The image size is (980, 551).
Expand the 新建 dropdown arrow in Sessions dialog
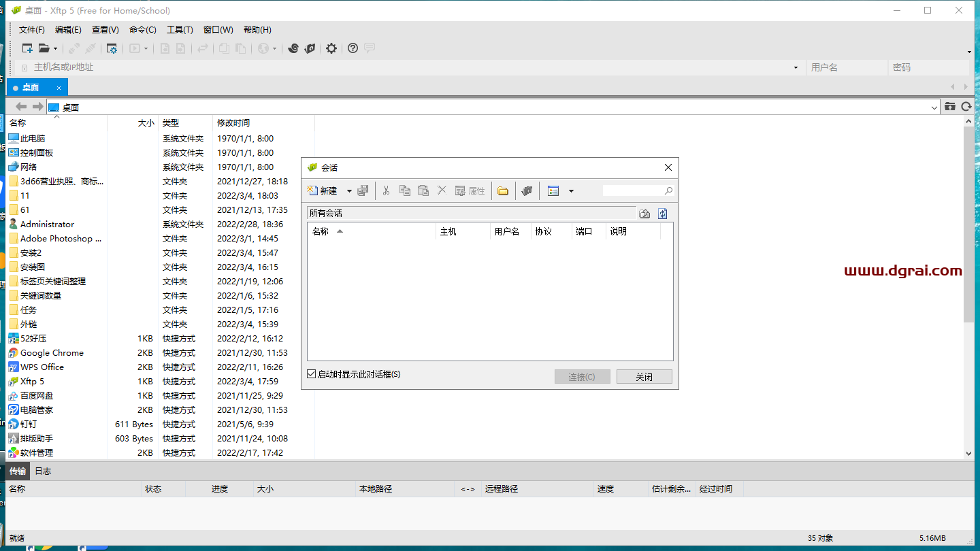coord(349,191)
